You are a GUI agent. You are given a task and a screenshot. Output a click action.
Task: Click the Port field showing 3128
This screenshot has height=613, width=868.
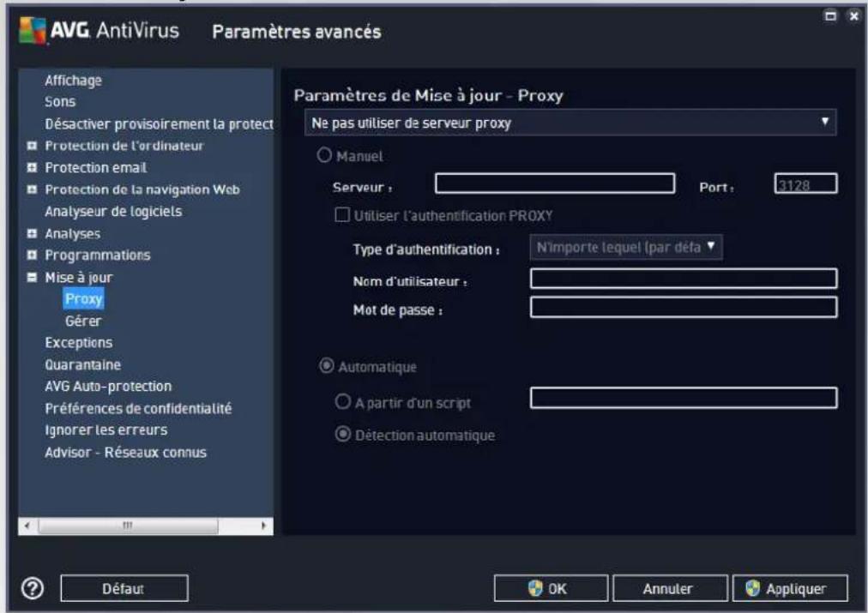[x=805, y=183]
